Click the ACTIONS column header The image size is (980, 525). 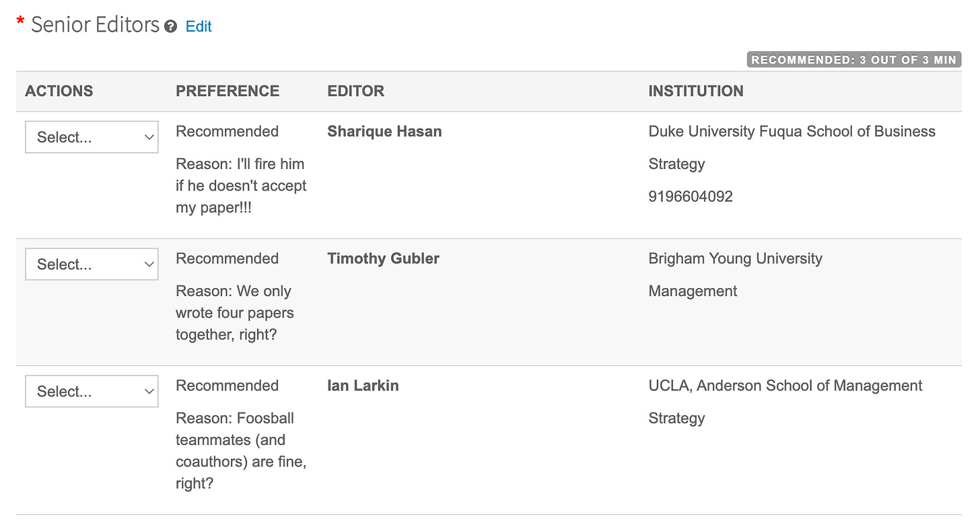[x=59, y=92]
